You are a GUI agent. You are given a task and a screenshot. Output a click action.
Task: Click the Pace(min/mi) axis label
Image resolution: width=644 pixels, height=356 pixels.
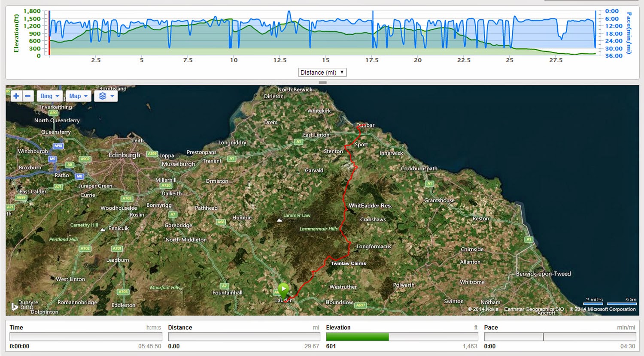(629, 33)
